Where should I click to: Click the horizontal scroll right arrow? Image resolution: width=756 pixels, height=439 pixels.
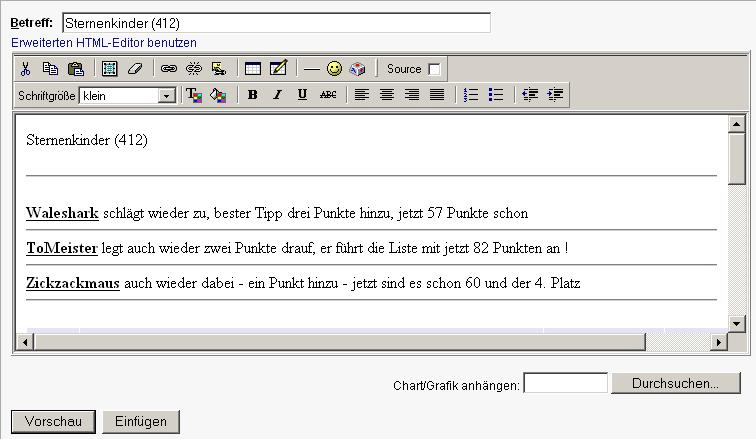[x=719, y=342]
